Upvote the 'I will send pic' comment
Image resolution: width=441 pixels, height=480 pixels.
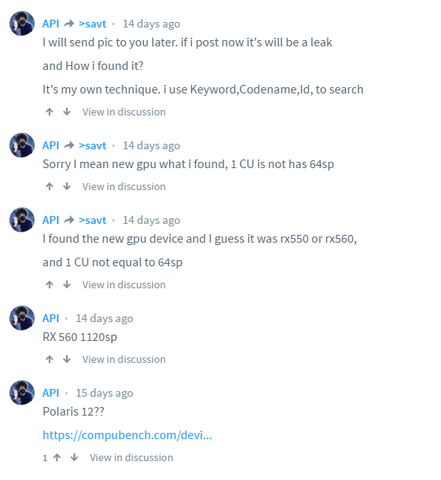click(x=49, y=112)
